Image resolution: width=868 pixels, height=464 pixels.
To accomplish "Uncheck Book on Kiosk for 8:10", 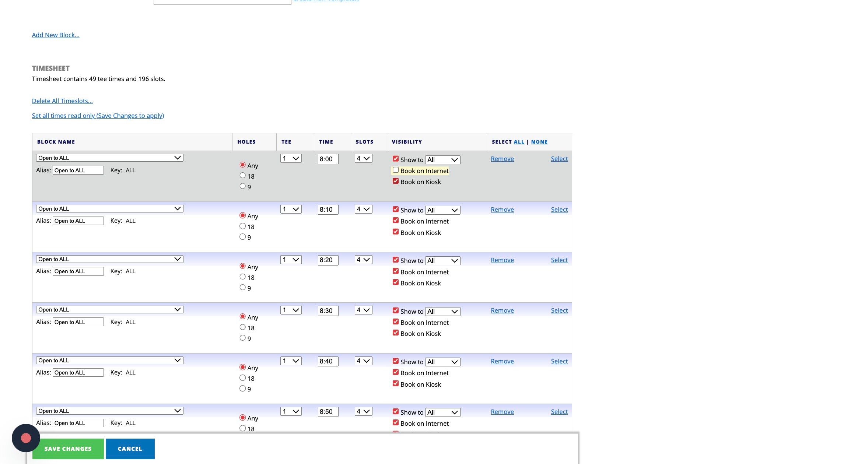I will pos(396,232).
